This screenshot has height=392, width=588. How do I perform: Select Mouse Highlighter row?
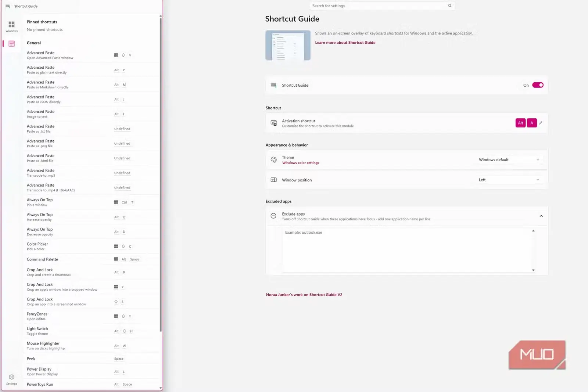coord(91,345)
